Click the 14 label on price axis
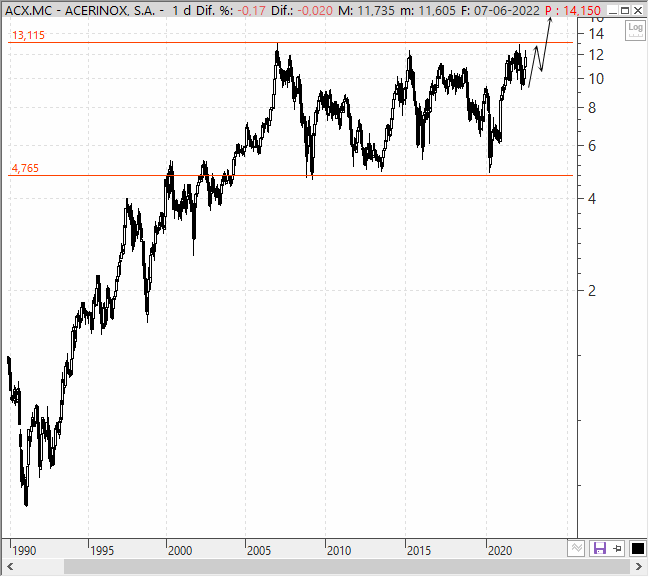The image size is (649, 577). [x=596, y=34]
